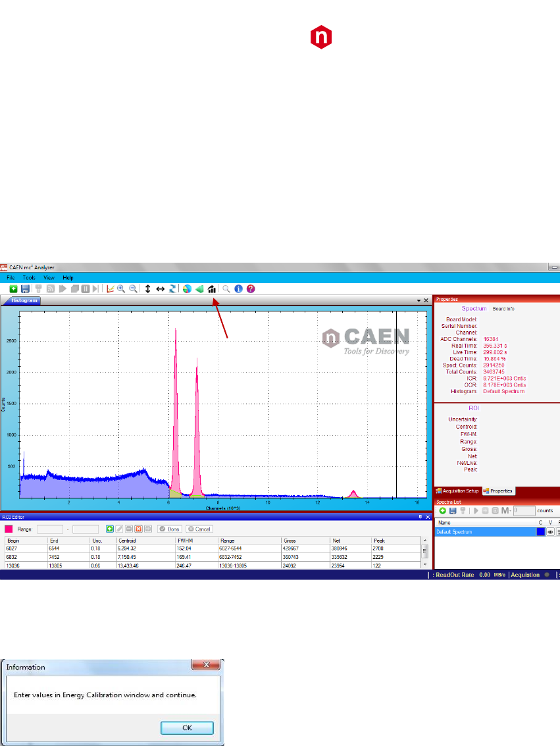The image size is (560, 746).
Task: Close the Histogram panel
Action: (426, 301)
